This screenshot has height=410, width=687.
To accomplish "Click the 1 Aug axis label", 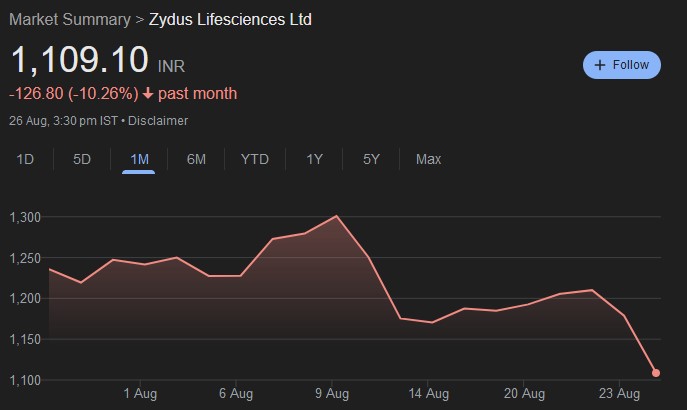I will tap(140, 393).
